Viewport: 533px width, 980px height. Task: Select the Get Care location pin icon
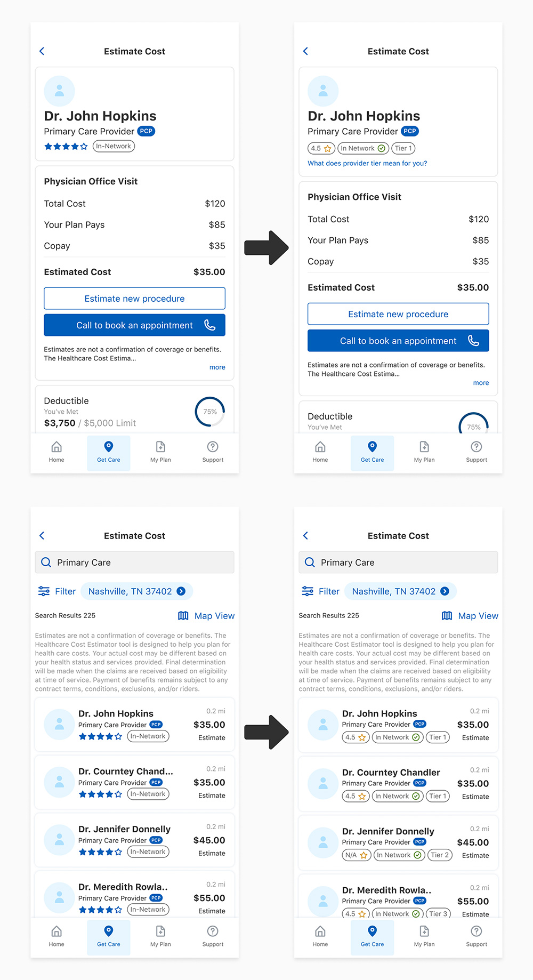coord(109,447)
